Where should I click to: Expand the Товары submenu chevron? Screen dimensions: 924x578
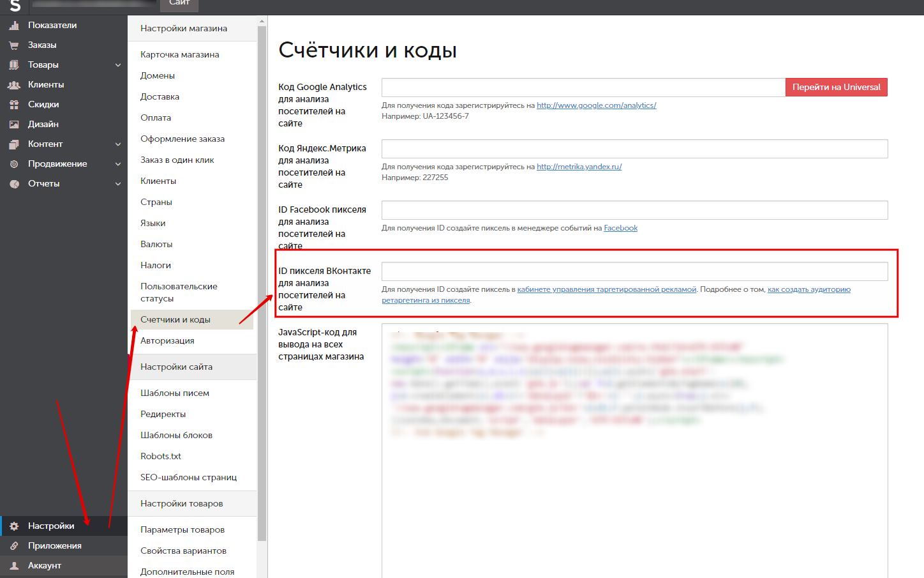[x=118, y=65]
